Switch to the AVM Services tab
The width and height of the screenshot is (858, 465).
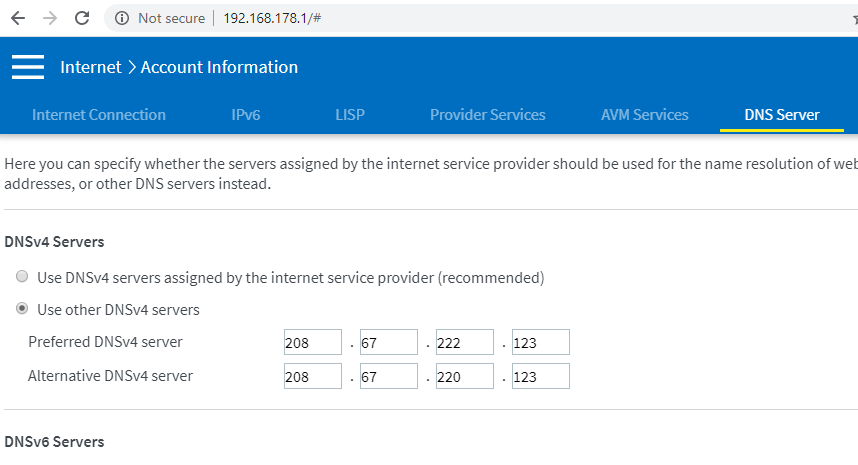click(644, 115)
